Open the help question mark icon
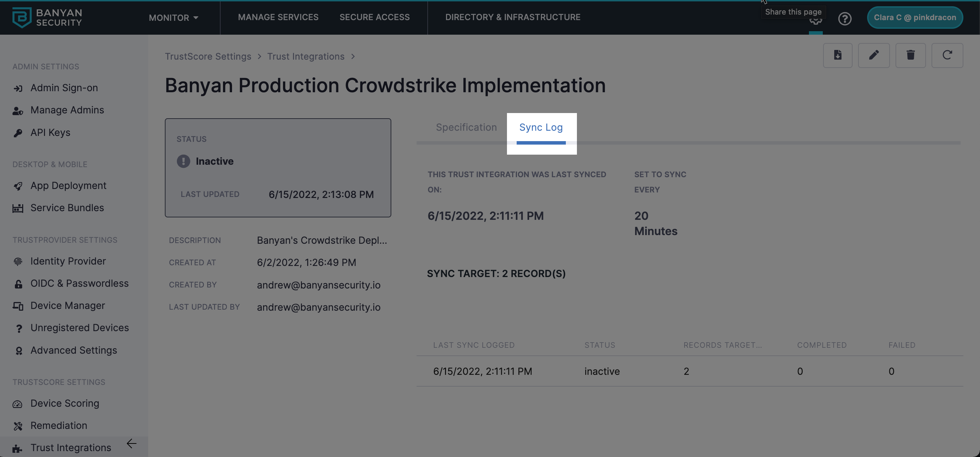This screenshot has width=980, height=457. click(845, 18)
